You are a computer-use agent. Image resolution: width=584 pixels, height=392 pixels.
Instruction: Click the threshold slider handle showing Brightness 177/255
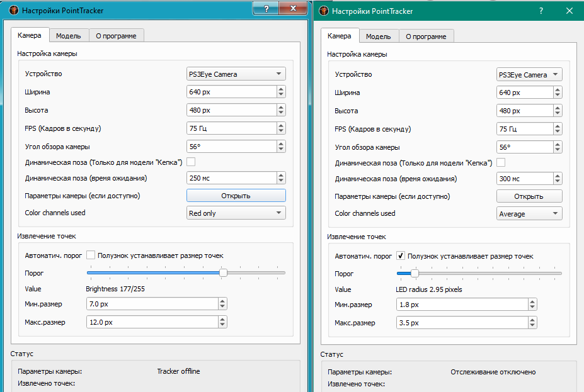click(223, 272)
